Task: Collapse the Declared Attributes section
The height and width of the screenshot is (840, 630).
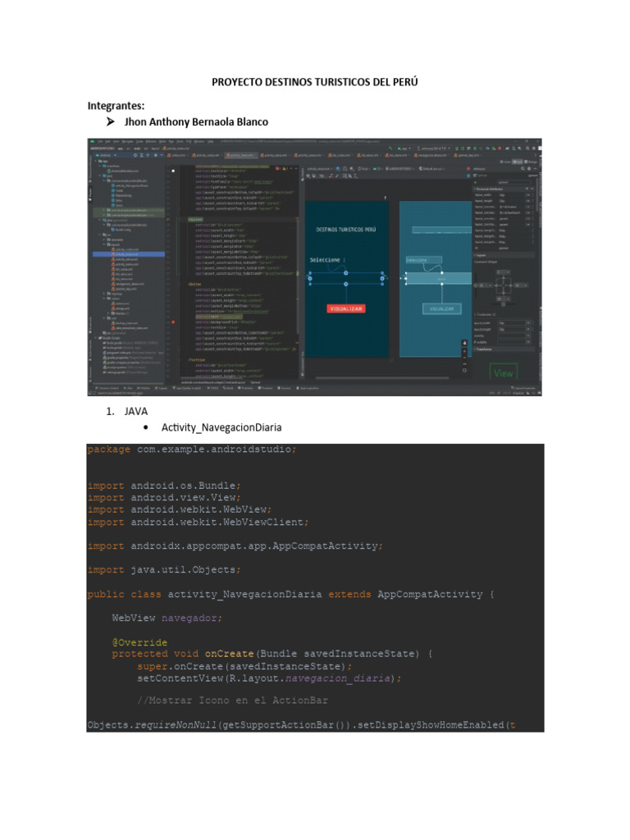Action: pyautogui.click(x=475, y=189)
